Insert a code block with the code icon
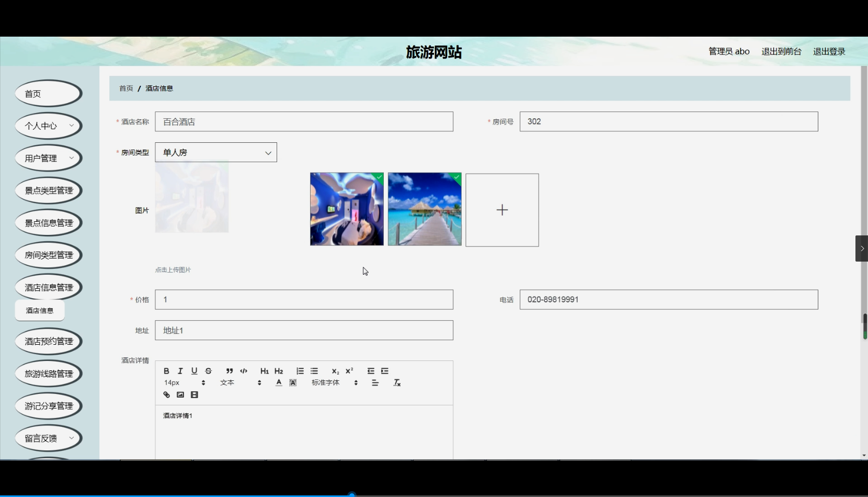 [x=244, y=371]
